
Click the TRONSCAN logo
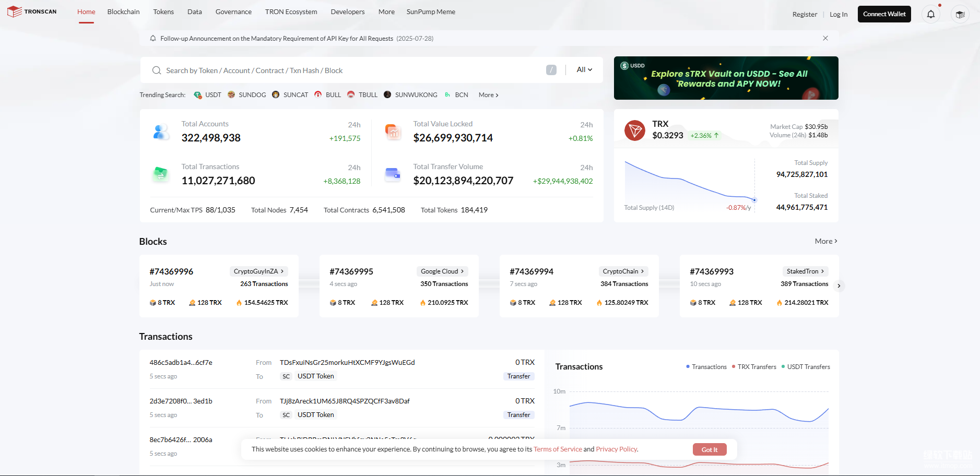coord(32,11)
